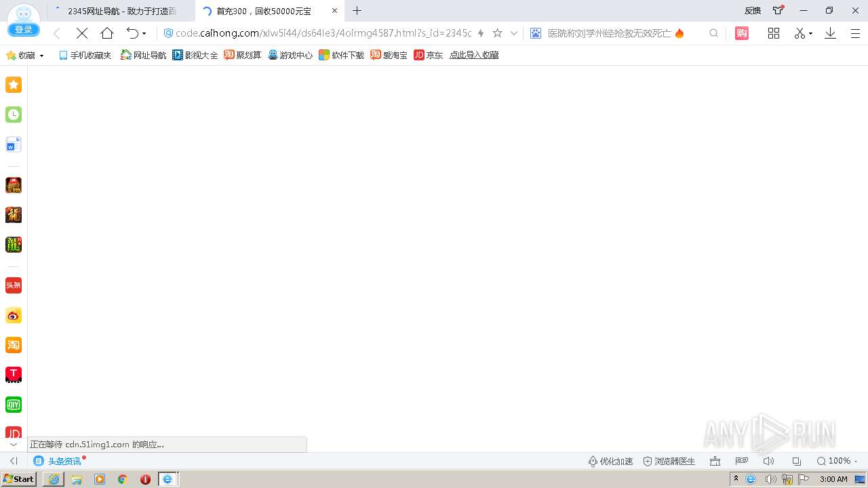Open the 游戏中心 bookmark

tap(290, 55)
